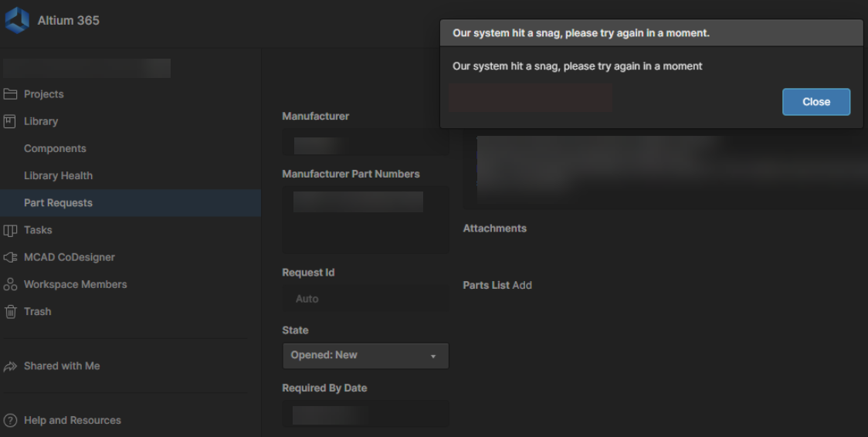The height and width of the screenshot is (437, 868).
Task: Go to Library Health section
Action: pyautogui.click(x=58, y=175)
